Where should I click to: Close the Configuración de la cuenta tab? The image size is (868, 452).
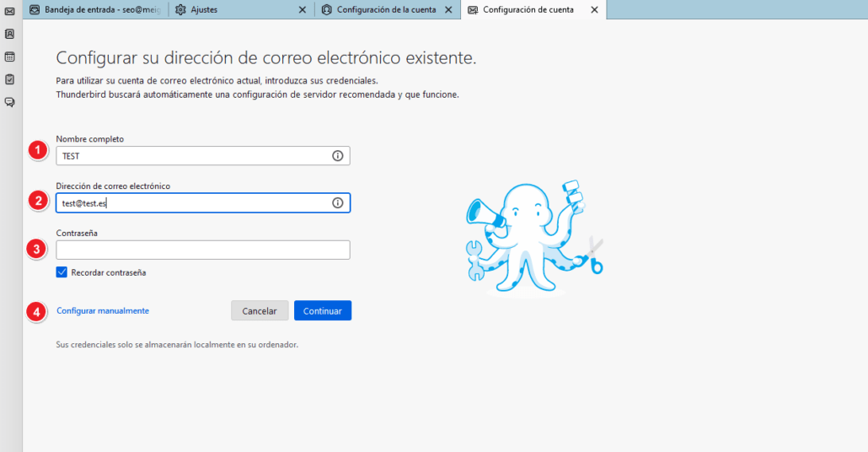pos(448,10)
